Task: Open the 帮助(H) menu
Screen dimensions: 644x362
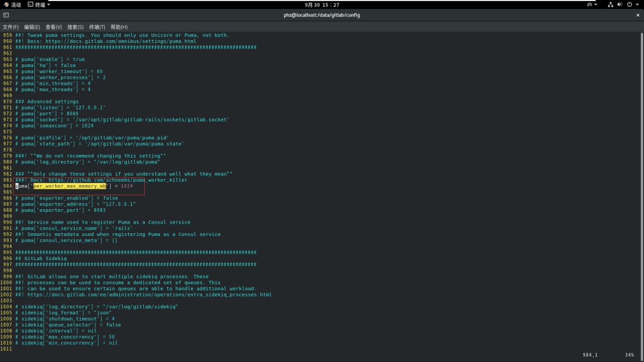Action: coord(119,27)
